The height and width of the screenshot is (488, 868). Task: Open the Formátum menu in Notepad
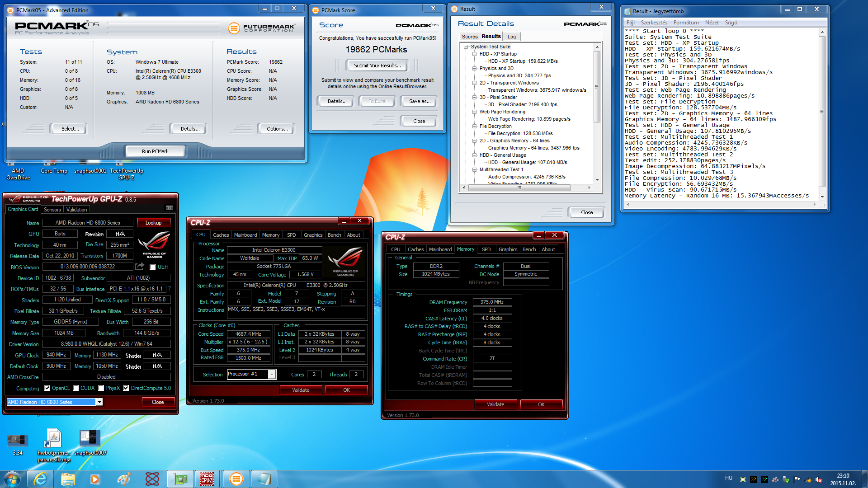point(686,23)
